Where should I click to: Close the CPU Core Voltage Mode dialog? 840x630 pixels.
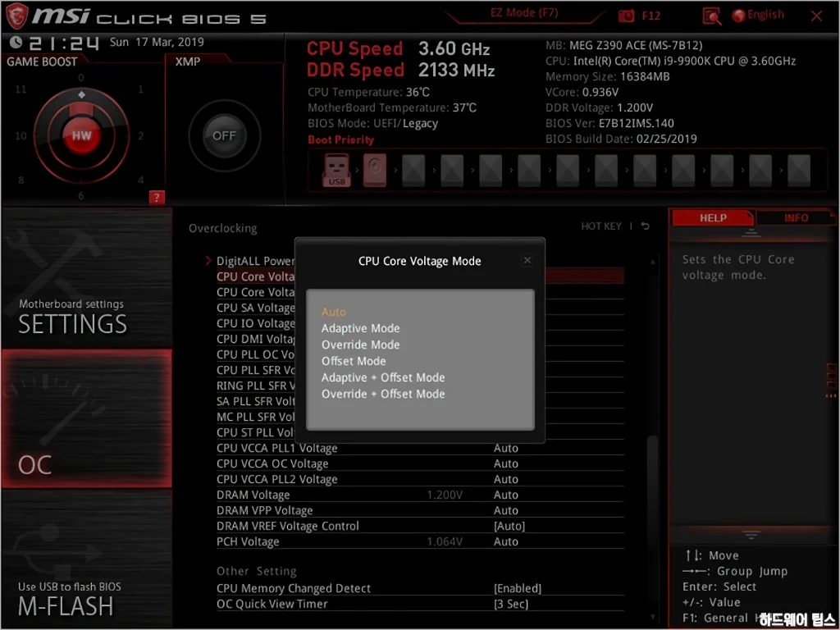527,260
